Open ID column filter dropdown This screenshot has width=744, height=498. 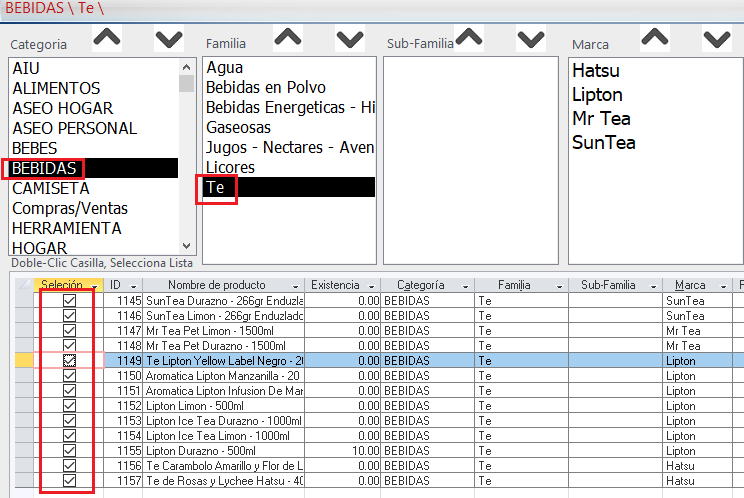coord(133,286)
